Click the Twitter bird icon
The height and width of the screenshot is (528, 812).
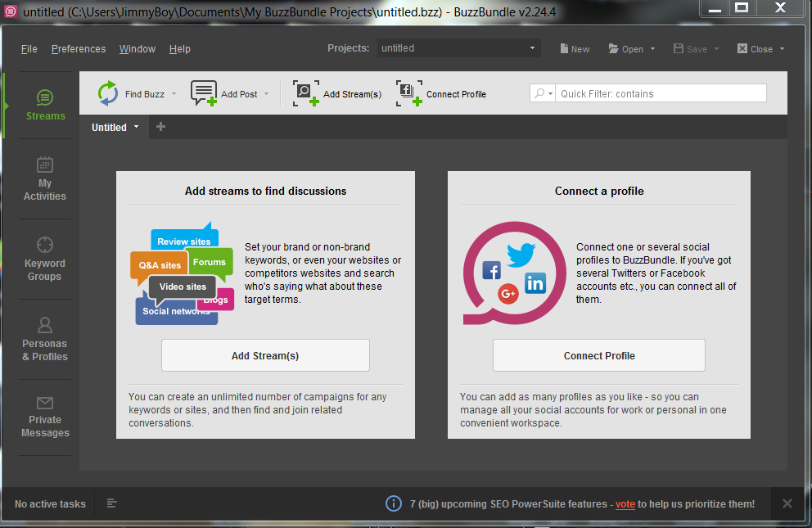[521, 255]
